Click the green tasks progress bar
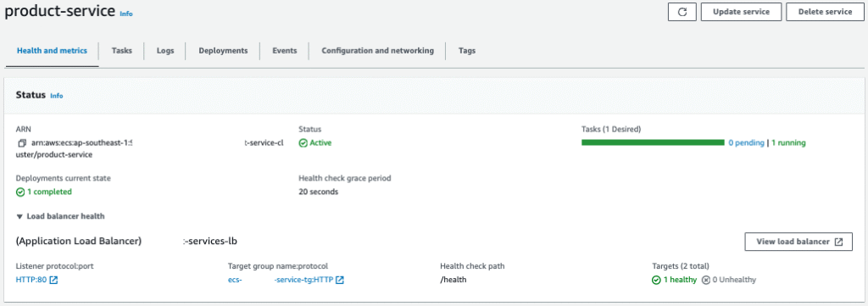868x306 pixels. click(x=653, y=142)
